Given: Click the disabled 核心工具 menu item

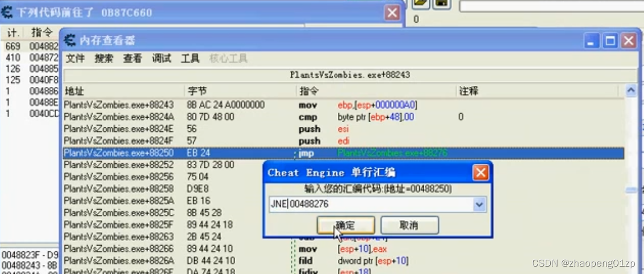Looking at the screenshot, I should click(228, 59).
